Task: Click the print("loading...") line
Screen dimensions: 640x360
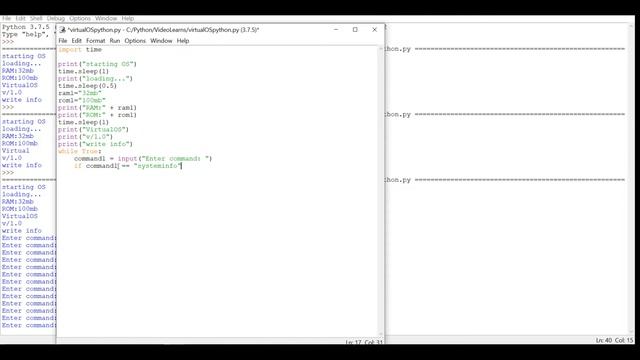Action: (95, 78)
